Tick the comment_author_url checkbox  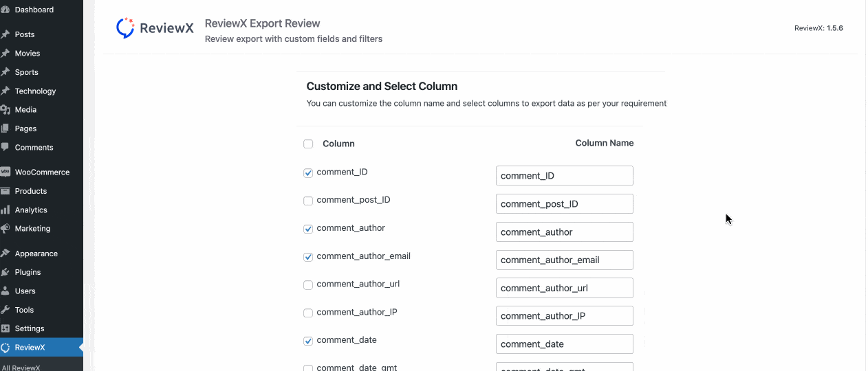[x=308, y=285]
